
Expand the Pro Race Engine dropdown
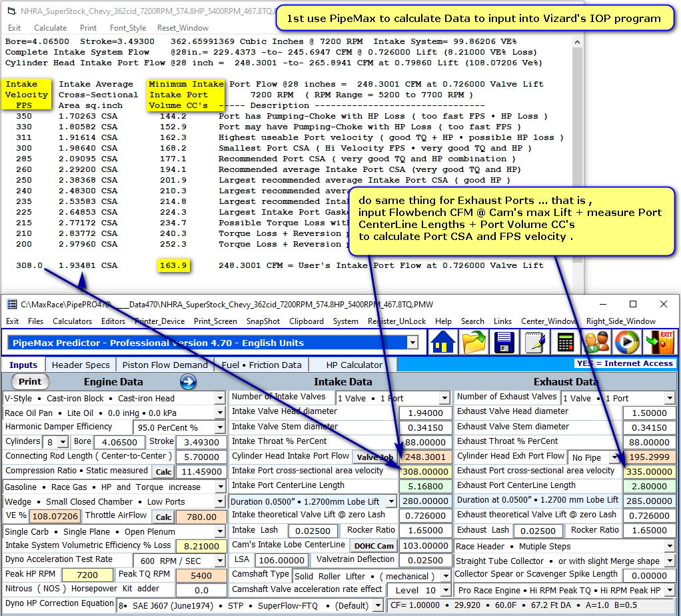(x=670, y=591)
